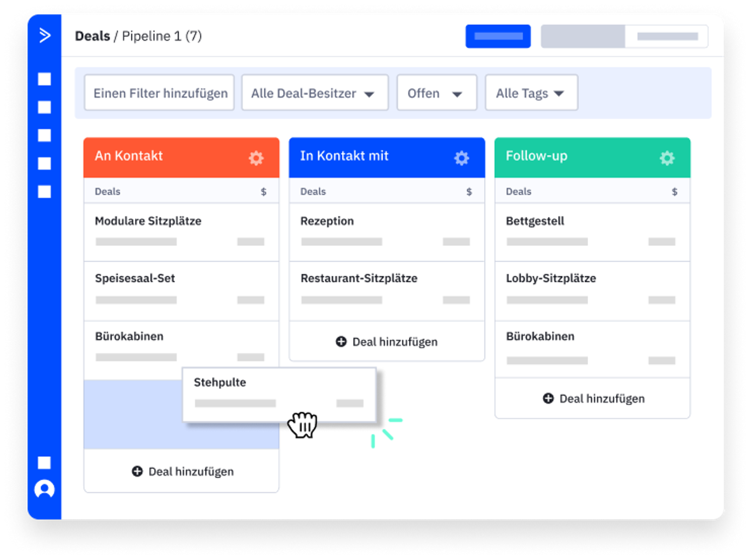
Task: Open settings gear for An Kontakt stage
Action: 256,158
